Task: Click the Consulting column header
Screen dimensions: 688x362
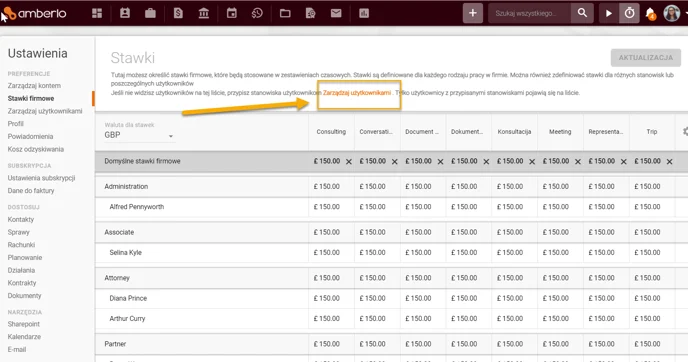Action: tap(331, 132)
